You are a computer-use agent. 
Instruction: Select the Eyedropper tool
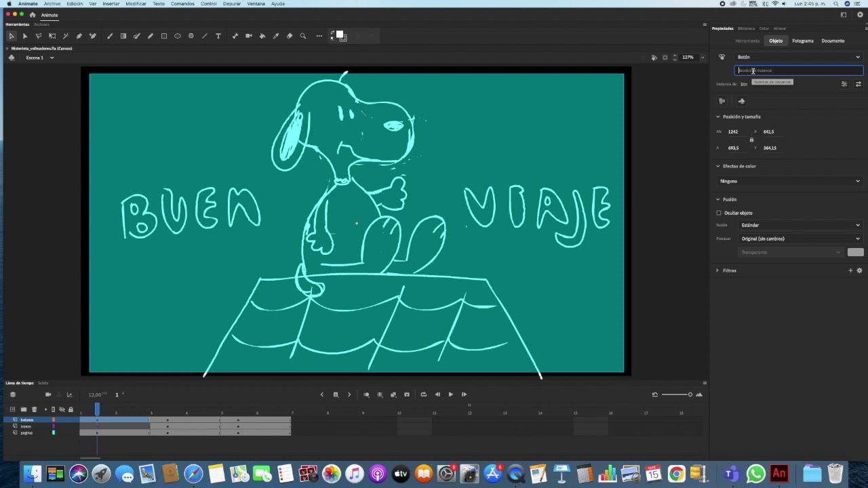[276, 36]
